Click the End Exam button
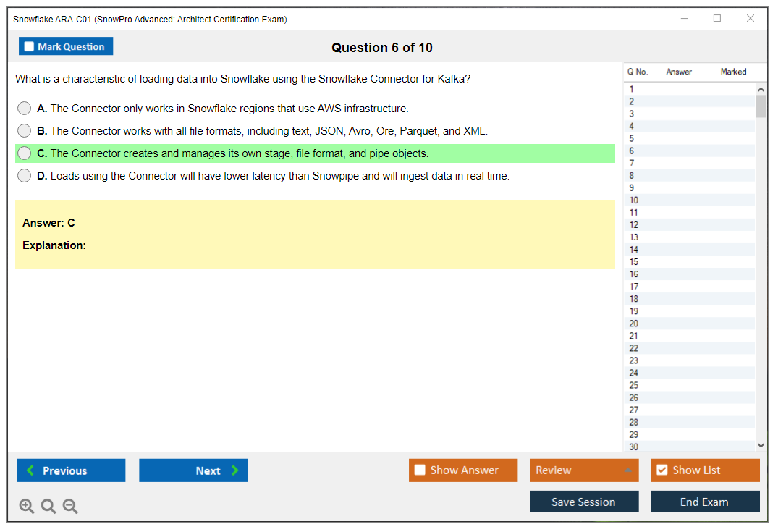The width and height of the screenshot is (778, 532). (x=705, y=502)
